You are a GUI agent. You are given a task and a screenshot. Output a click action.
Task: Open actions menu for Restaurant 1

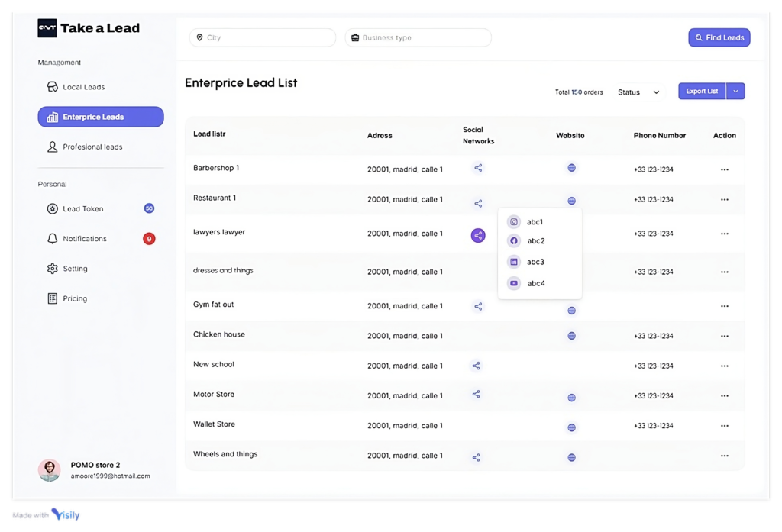click(724, 200)
